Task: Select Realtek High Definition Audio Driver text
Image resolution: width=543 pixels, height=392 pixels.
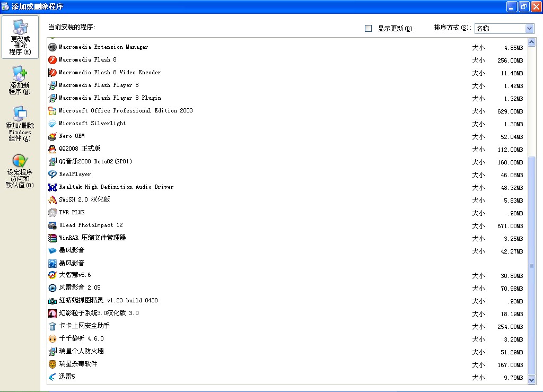Action: tap(116, 187)
